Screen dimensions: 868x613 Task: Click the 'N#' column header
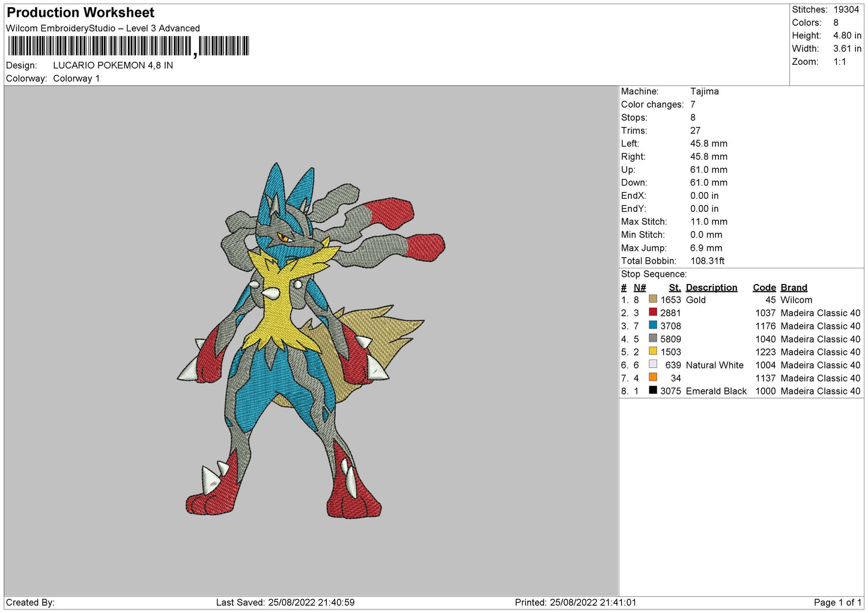click(640, 288)
